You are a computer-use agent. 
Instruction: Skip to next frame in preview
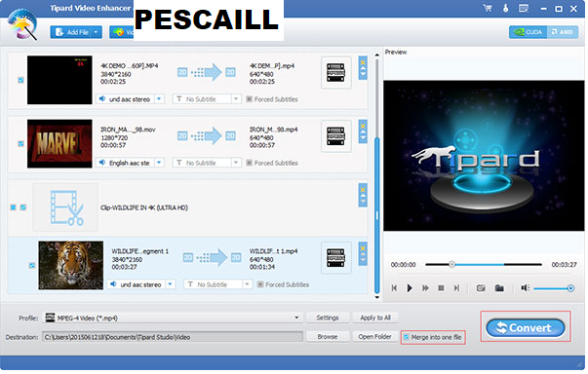tap(456, 288)
